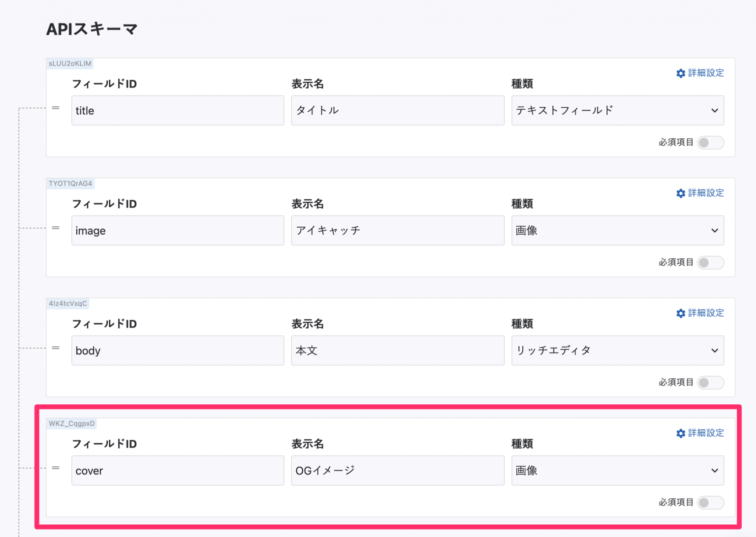
Task: Toggle 必須項目 on the body field
Action: [x=710, y=382]
